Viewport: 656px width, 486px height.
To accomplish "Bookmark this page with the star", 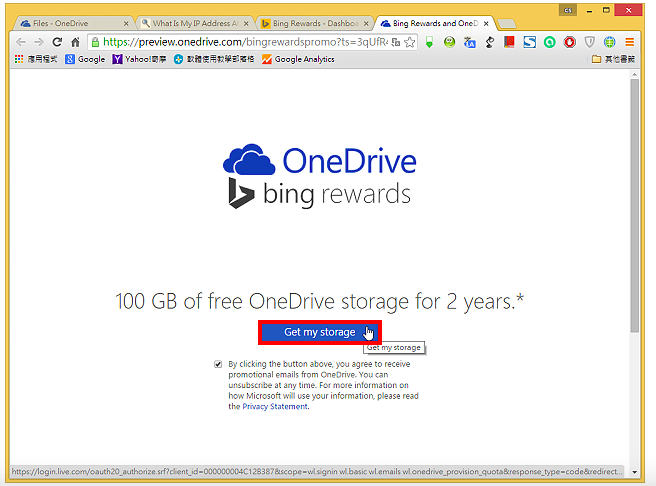I will [410, 42].
